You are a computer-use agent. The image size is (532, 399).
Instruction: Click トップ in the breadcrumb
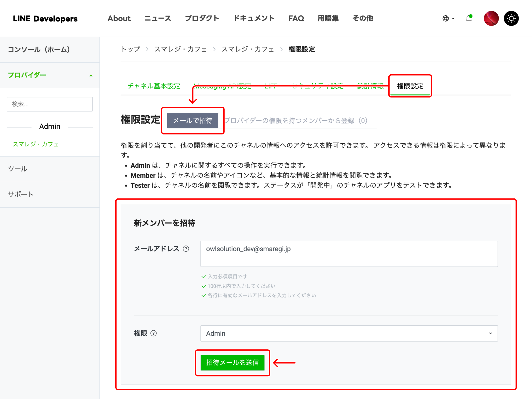(131, 49)
